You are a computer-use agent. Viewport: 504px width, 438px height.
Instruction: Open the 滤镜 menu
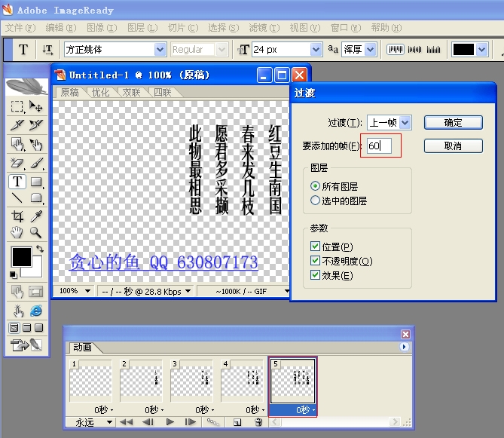264,28
